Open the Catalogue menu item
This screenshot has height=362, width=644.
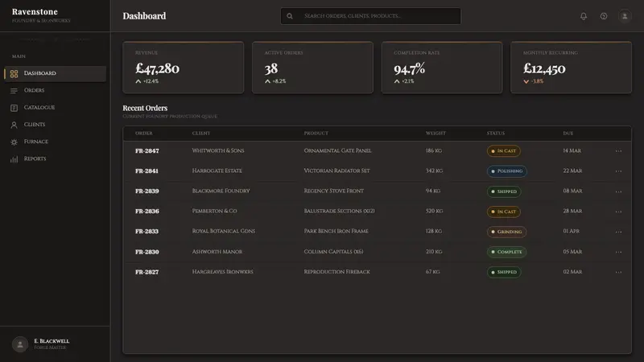(x=55, y=108)
